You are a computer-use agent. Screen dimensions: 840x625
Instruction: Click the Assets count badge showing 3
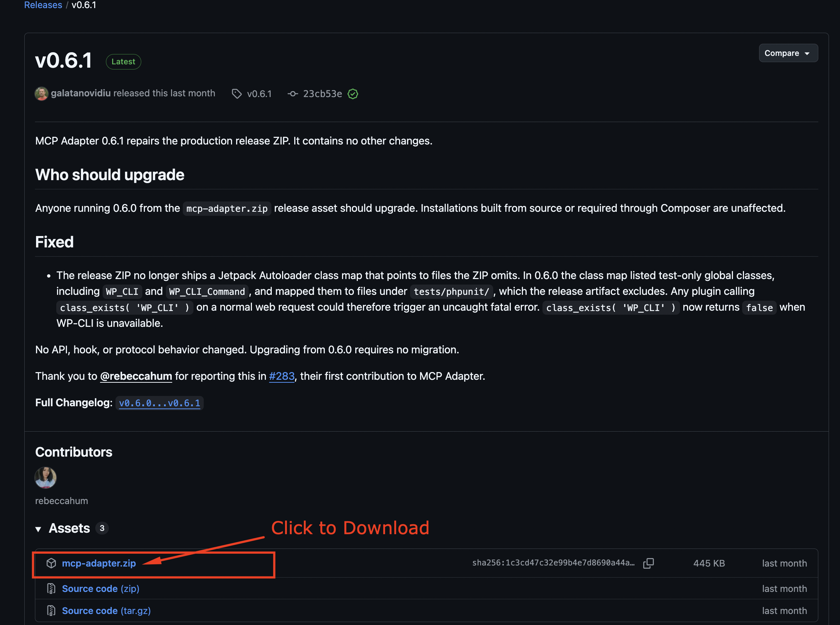point(102,528)
